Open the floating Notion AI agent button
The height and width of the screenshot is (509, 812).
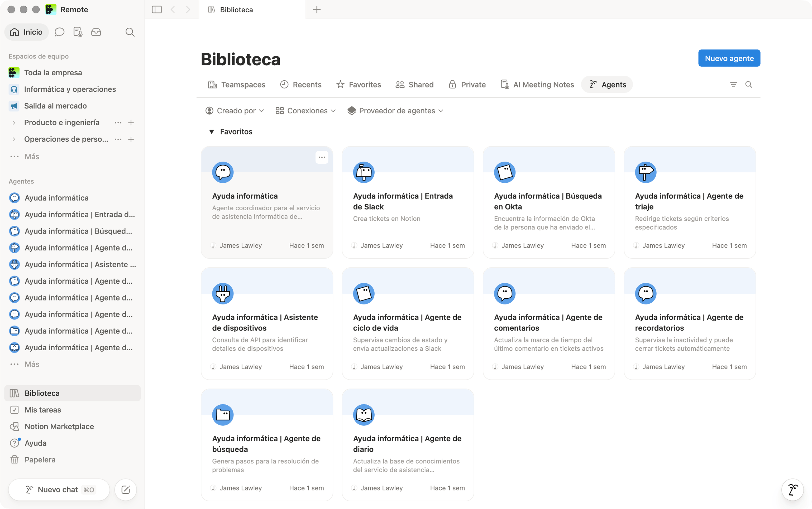tap(792, 489)
